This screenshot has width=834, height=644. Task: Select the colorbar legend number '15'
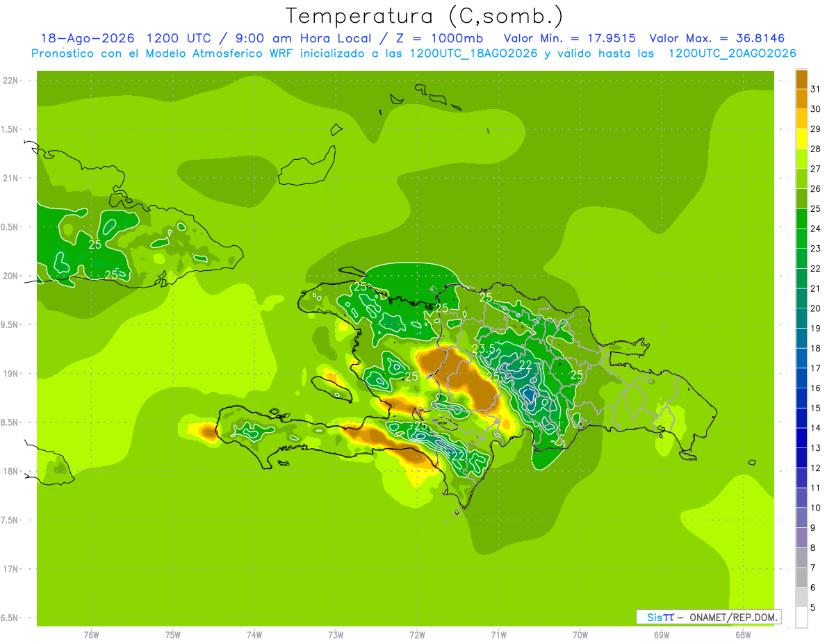coord(816,408)
